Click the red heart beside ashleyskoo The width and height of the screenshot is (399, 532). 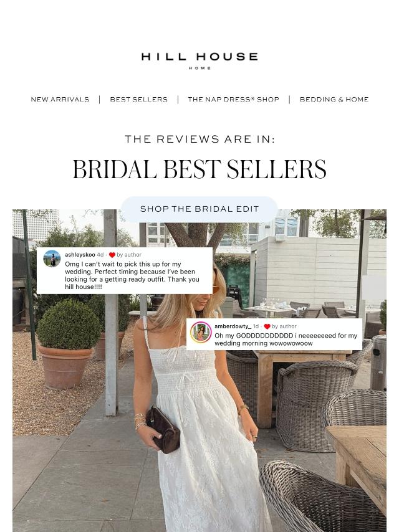pos(112,255)
